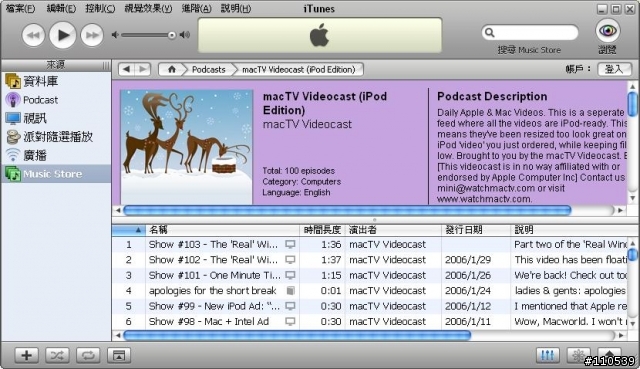Click the low-volume speaker icon
The image size is (640, 369).
point(115,35)
